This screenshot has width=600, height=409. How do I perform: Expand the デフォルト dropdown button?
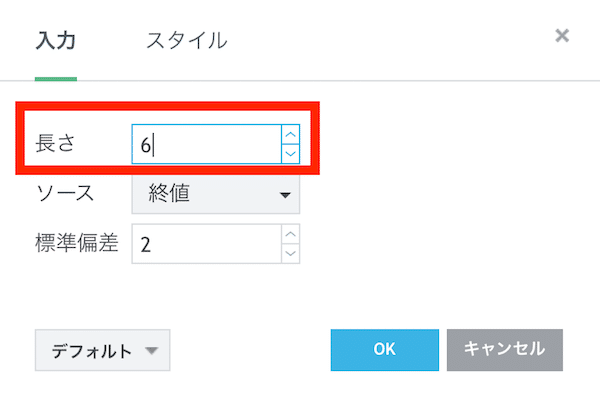[103, 350]
